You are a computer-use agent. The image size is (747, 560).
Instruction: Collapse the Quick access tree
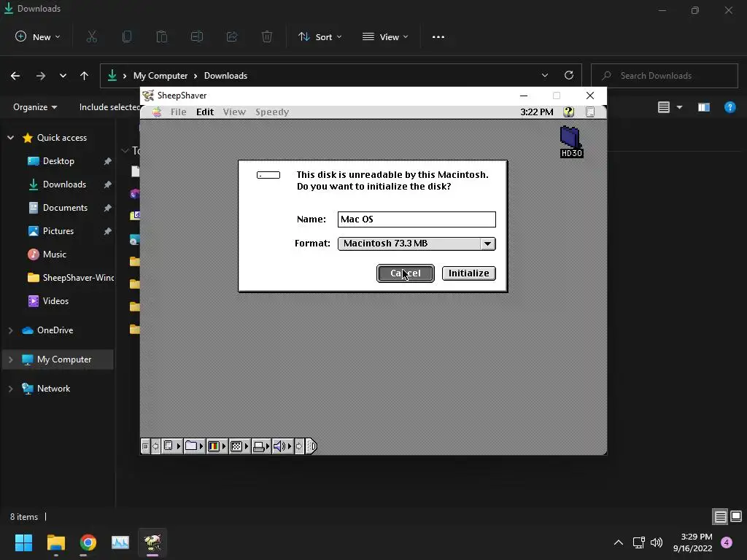[10, 138]
